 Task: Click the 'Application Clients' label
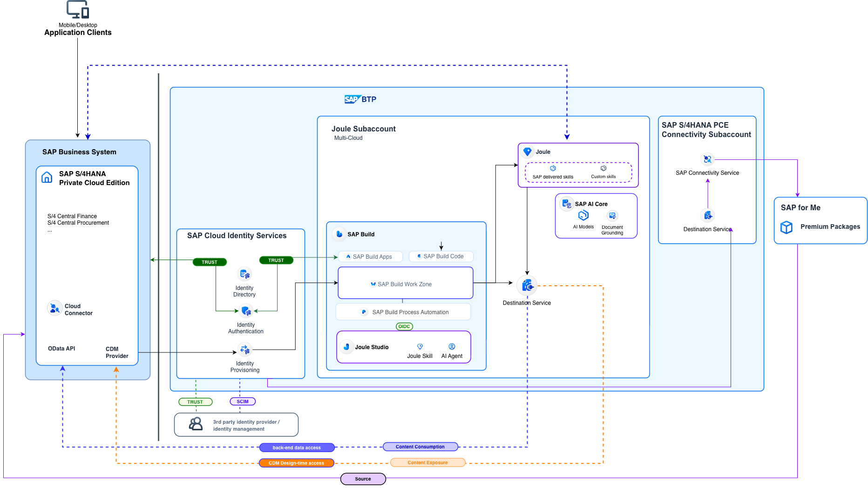tap(78, 33)
